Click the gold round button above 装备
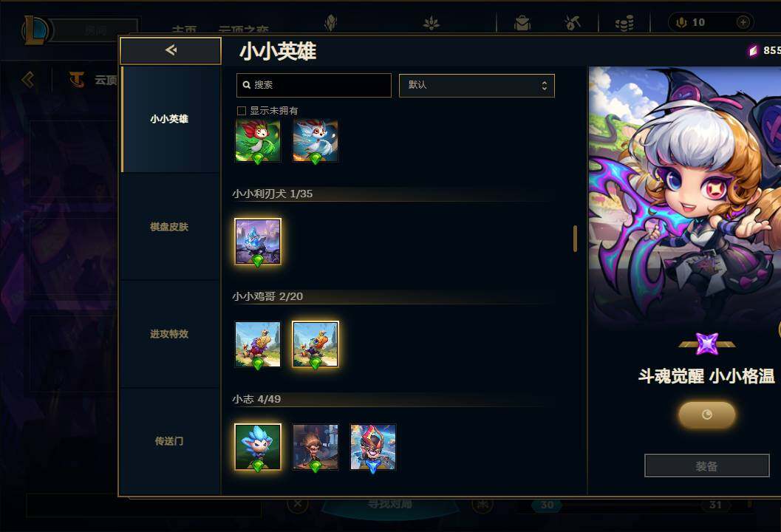Viewport: 781px width, 532px height. click(x=707, y=415)
